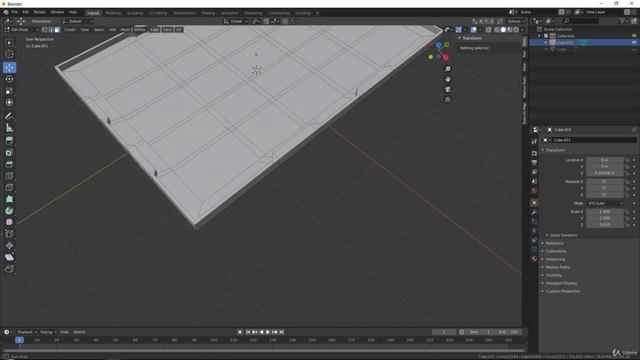Click the viewport zoom magnifier icon
The width and height of the screenshot is (640, 360).
click(x=448, y=69)
